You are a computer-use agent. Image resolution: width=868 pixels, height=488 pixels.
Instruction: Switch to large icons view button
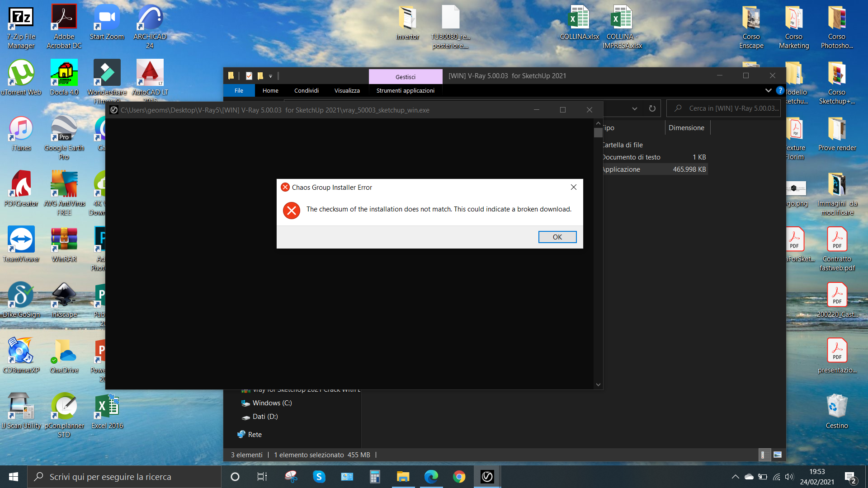click(778, 455)
